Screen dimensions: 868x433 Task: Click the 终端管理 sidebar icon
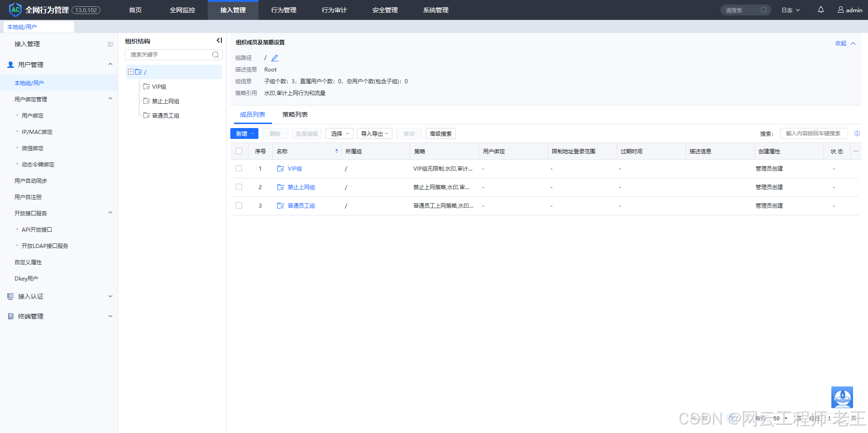click(x=11, y=316)
